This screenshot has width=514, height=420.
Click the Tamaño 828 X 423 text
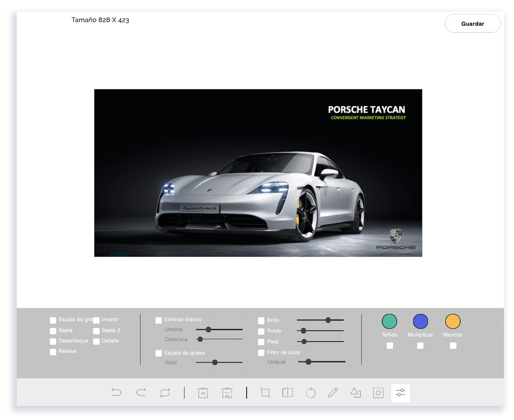[100, 20]
